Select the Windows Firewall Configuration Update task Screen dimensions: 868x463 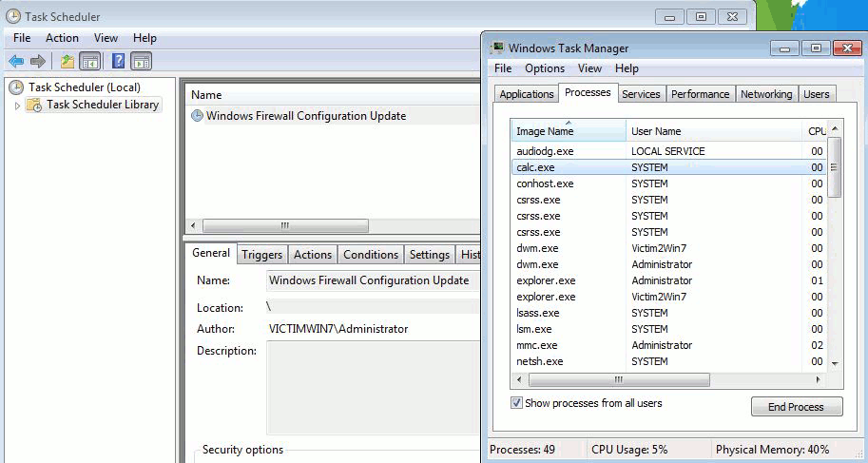tap(305, 116)
